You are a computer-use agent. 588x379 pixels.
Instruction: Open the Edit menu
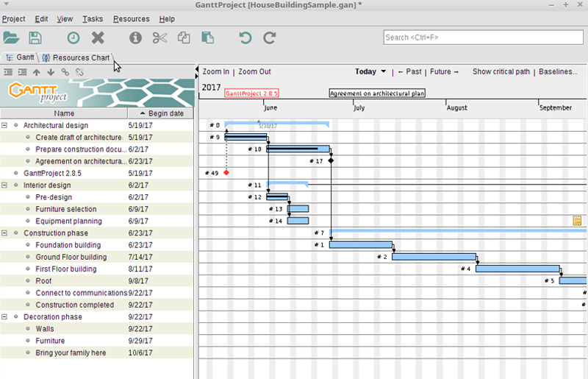[x=41, y=19]
